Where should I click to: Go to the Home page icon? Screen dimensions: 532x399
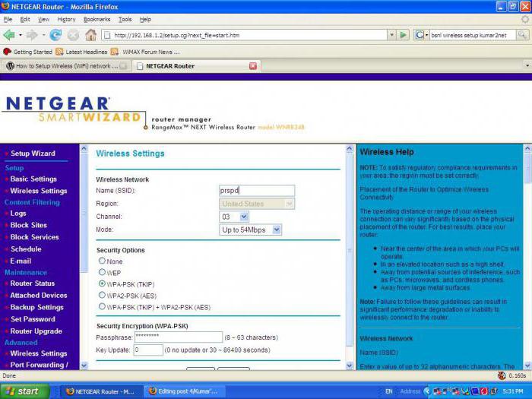(90, 35)
